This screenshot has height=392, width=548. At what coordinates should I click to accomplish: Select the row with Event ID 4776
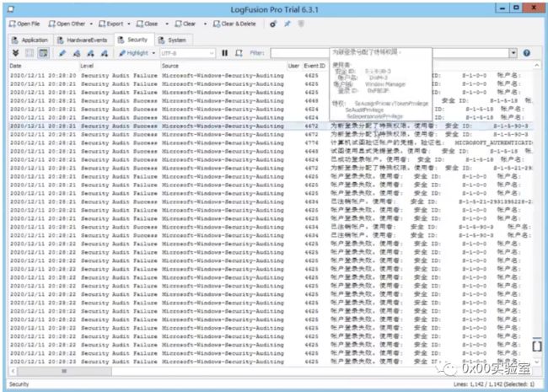(x=271, y=143)
